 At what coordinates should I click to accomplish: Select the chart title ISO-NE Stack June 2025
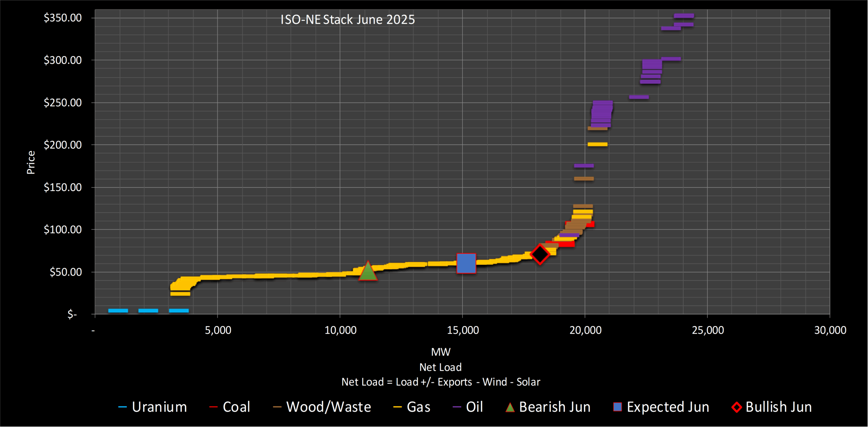pos(348,20)
